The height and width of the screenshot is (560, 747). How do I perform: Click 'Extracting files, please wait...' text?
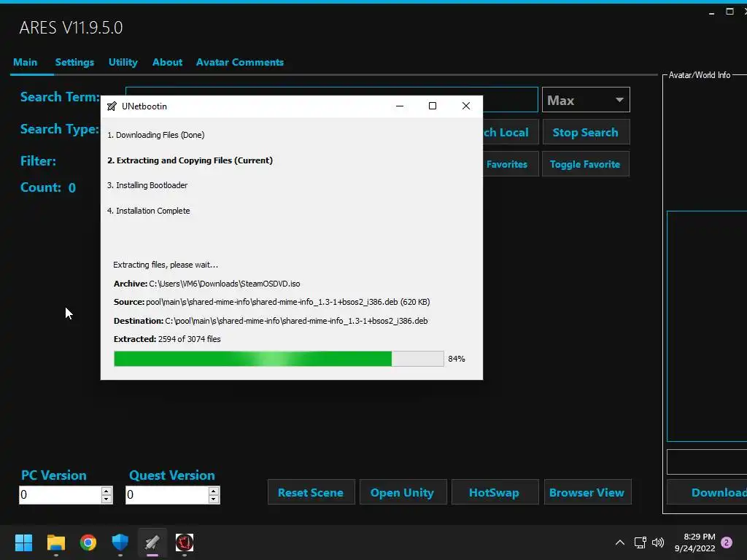pyautogui.click(x=166, y=265)
